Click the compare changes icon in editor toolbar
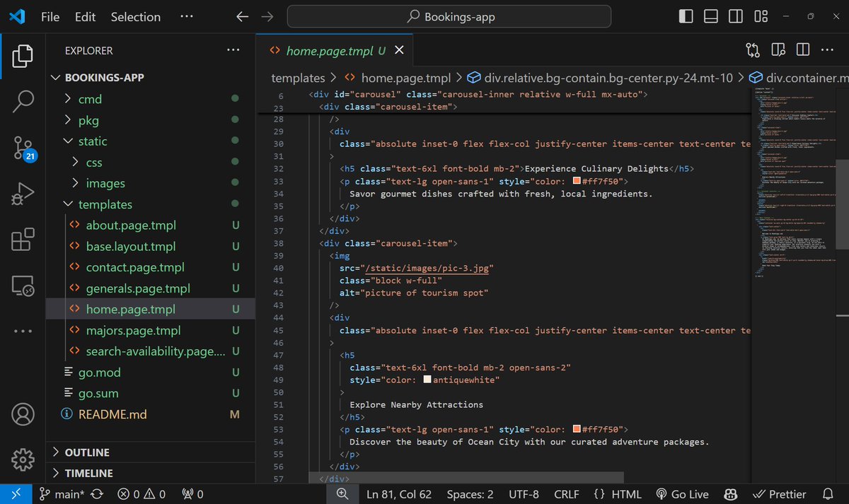Image resolution: width=849 pixels, height=504 pixels. pos(752,50)
